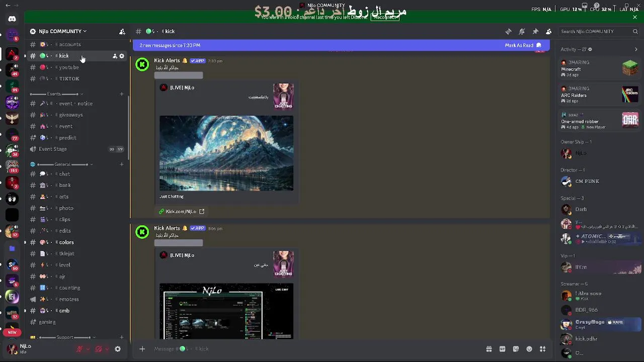Open the emoji picker
This screenshot has width=644, height=362.
click(529, 349)
